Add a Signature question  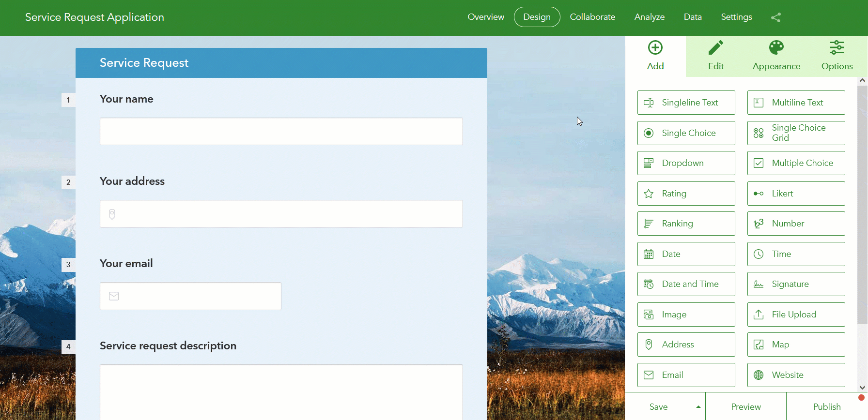[x=796, y=284]
